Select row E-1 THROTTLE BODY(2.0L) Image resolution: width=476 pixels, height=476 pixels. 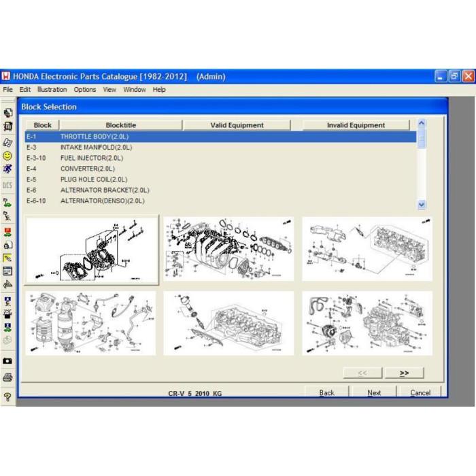(x=220, y=137)
